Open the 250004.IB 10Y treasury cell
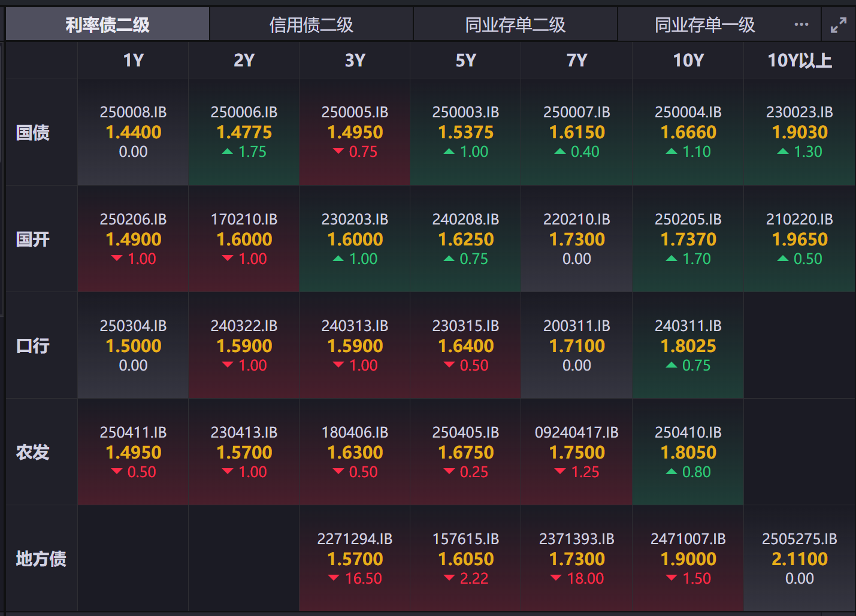The image size is (856, 616). [x=688, y=132]
